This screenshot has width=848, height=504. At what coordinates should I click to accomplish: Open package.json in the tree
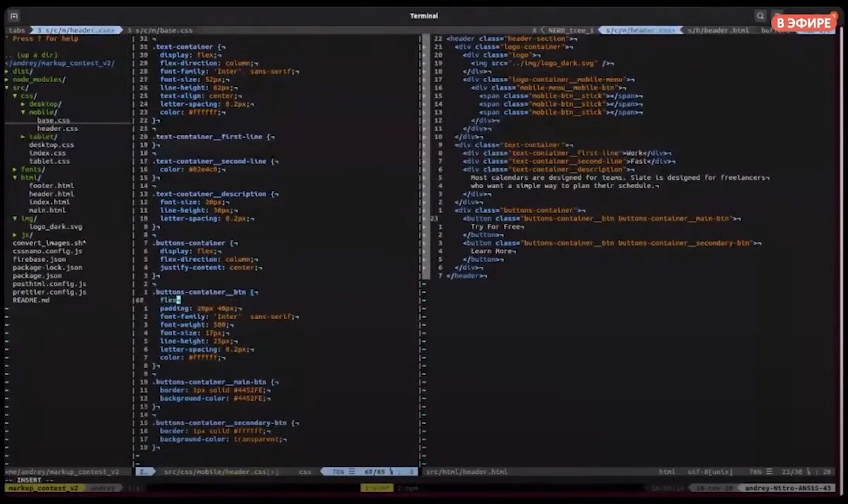[x=37, y=276]
